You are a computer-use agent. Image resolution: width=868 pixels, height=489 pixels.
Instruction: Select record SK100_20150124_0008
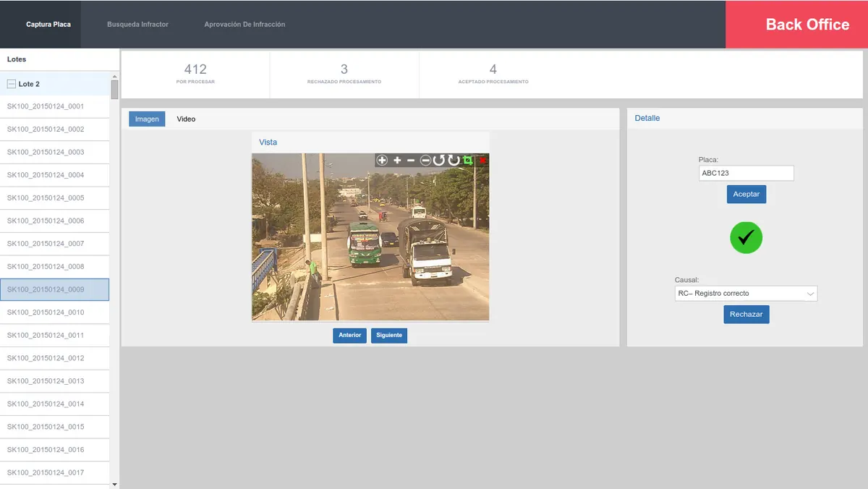(x=54, y=267)
